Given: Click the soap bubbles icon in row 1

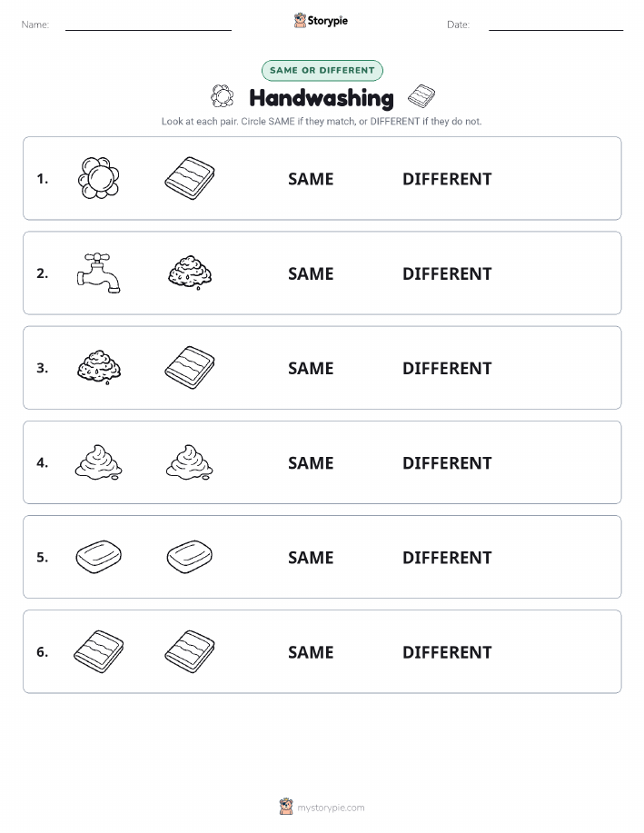Looking at the screenshot, I should click(99, 178).
